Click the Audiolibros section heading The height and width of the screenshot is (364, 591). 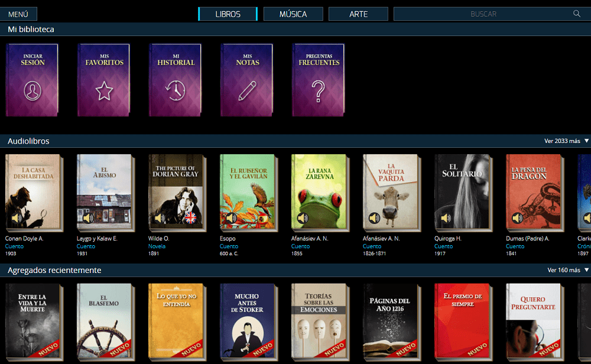[x=28, y=141]
